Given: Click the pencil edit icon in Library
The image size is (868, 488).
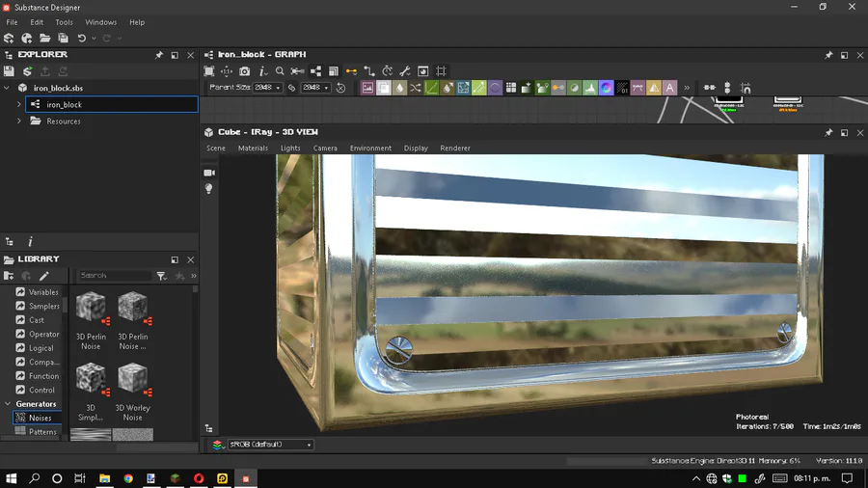Looking at the screenshot, I should point(44,276).
